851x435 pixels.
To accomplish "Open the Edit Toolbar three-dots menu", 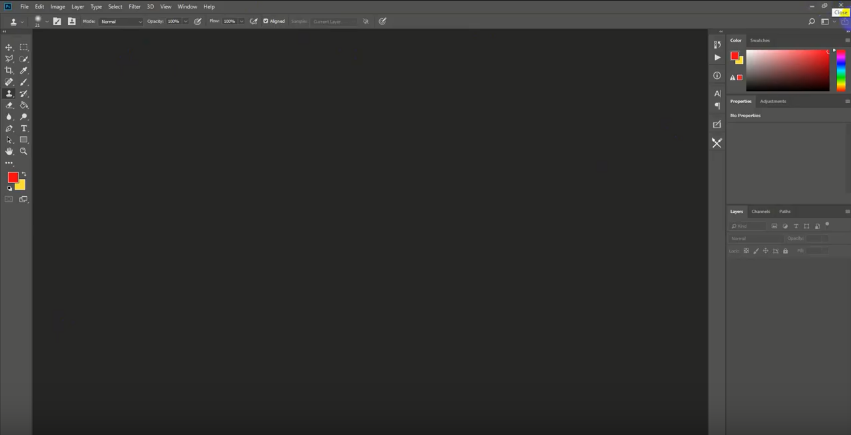I will click(9, 163).
